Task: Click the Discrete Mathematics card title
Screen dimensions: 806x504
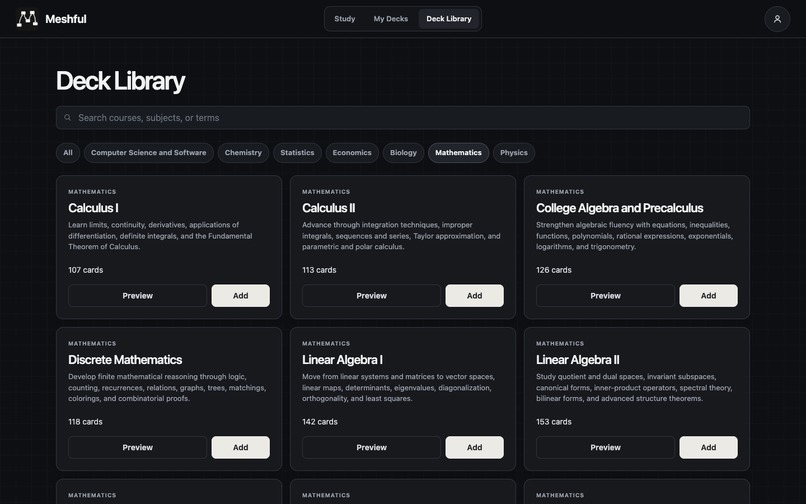Action: click(x=125, y=359)
